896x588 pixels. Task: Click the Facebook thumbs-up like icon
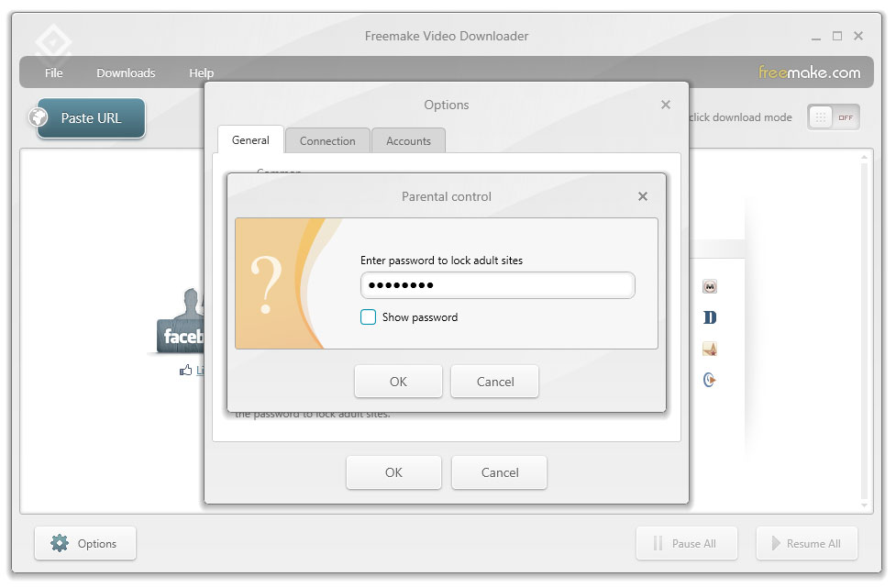(186, 371)
